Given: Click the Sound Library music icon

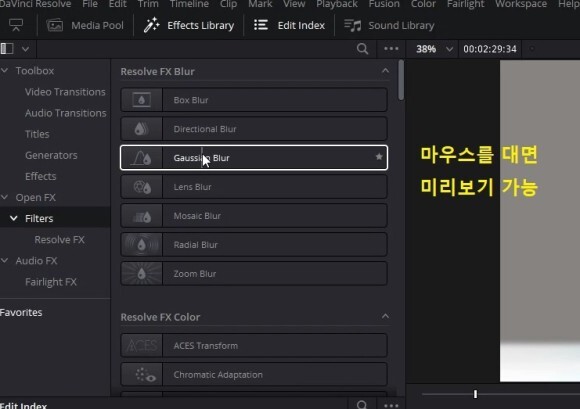Looking at the screenshot, I should [x=353, y=25].
